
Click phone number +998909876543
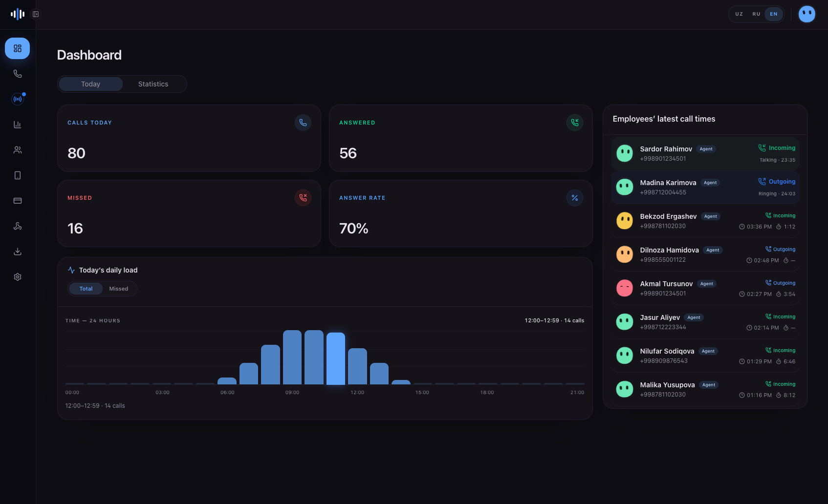point(664,361)
